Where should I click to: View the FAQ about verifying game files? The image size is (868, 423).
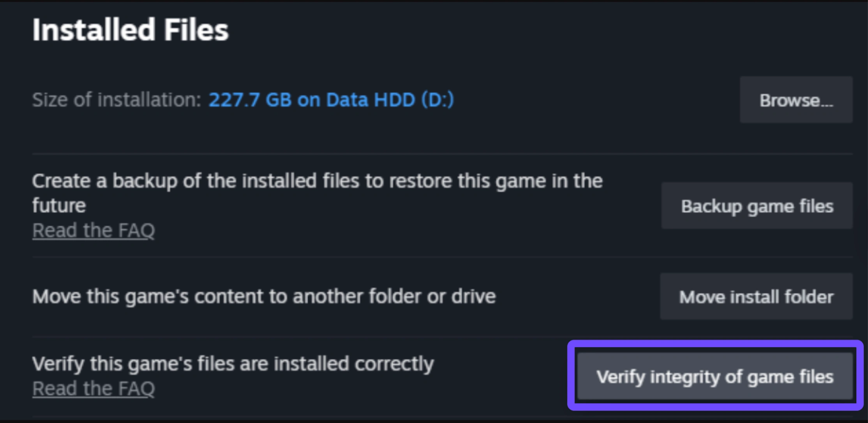pyautogui.click(x=93, y=389)
